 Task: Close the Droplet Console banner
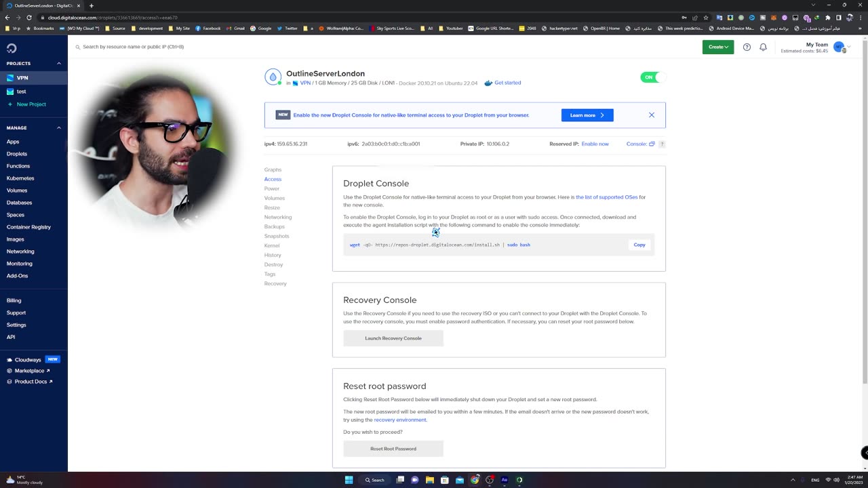pyautogui.click(x=652, y=115)
